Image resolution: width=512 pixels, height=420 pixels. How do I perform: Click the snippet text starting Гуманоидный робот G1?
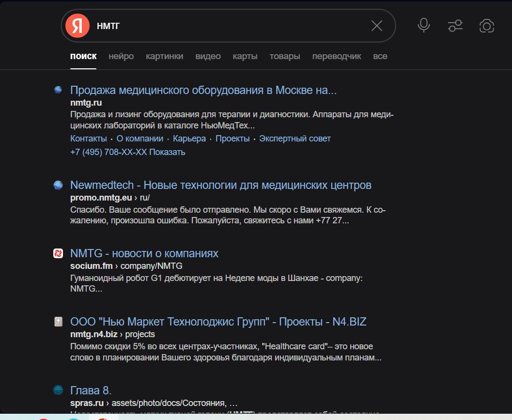coord(217,283)
